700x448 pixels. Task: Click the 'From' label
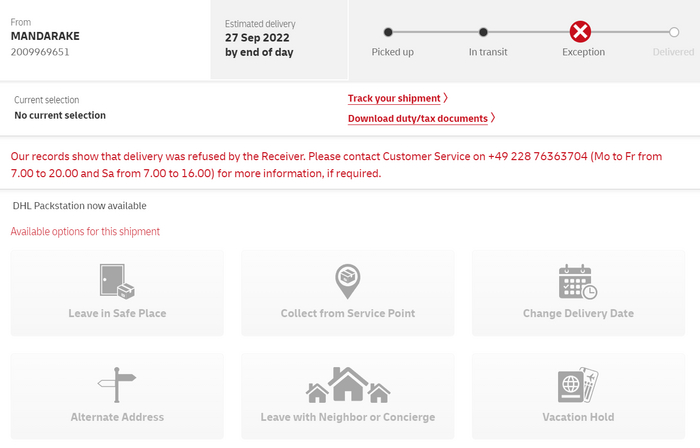tap(21, 22)
